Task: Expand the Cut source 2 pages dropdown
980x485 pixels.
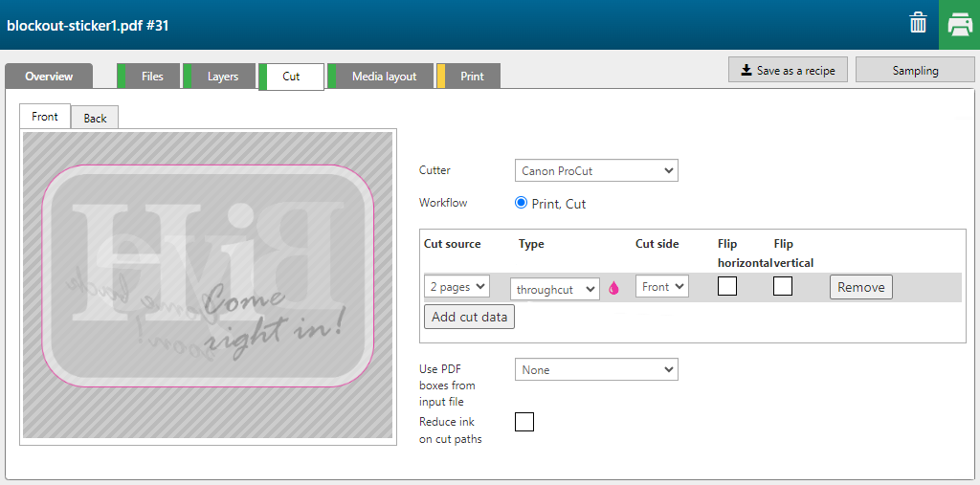Action: [457, 287]
